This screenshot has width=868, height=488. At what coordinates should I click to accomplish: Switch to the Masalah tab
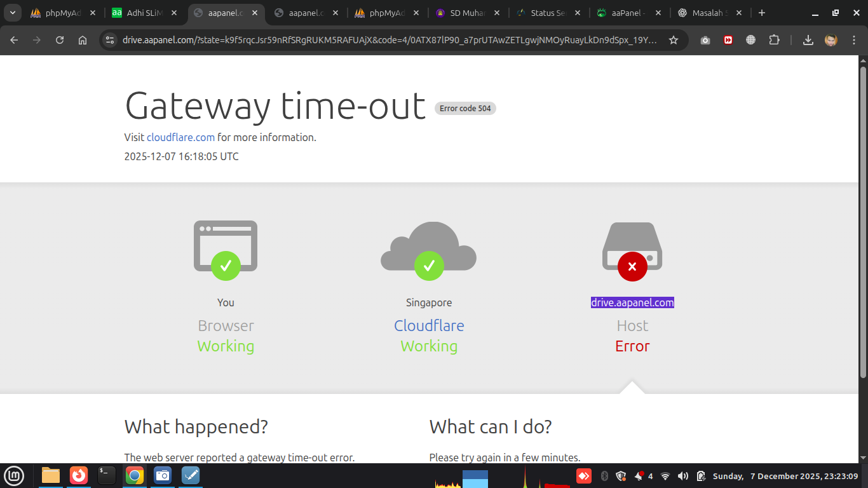point(710,13)
